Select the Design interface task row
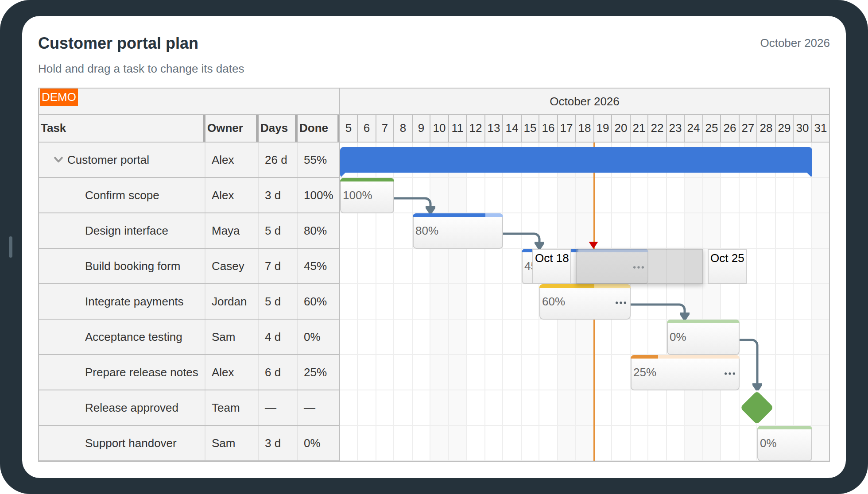 click(189, 231)
